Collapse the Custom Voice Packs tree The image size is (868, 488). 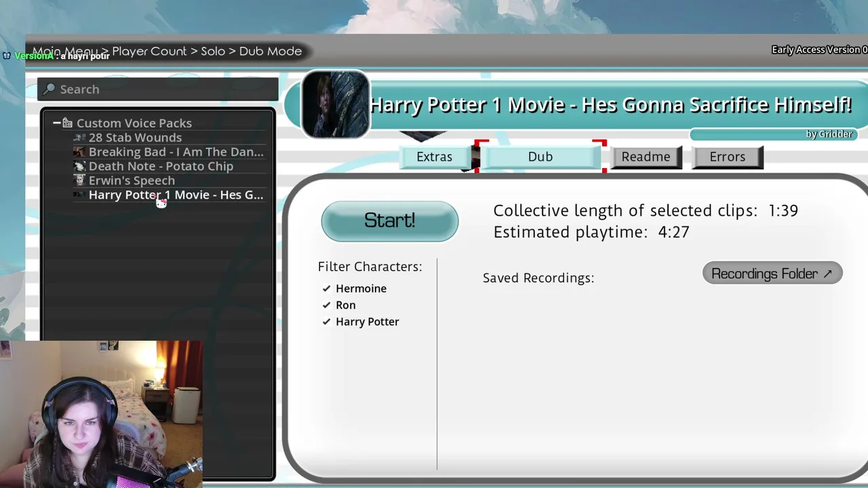coord(56,123)
